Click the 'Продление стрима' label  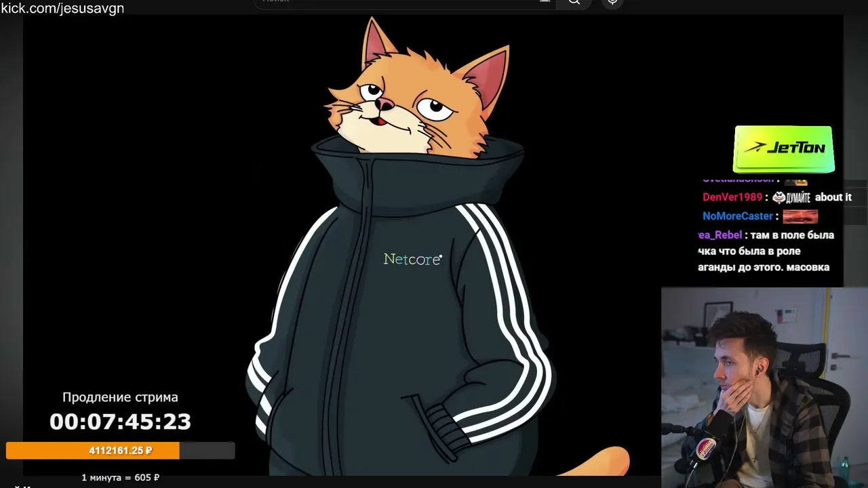tap(120, 397)
